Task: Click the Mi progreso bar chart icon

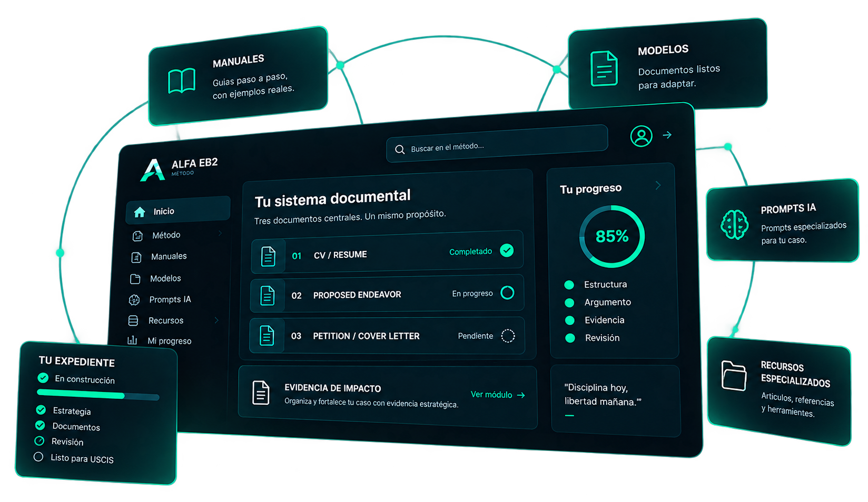Action: click(x=132, y=340)
